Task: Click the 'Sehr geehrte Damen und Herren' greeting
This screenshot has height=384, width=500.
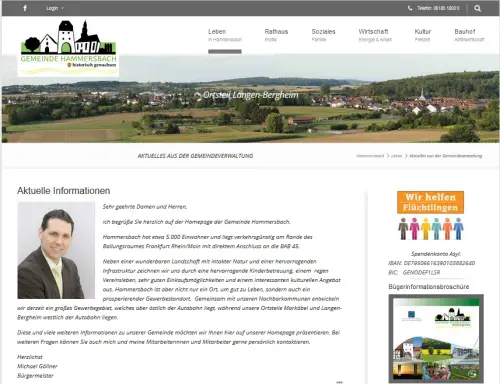Action: pyautogui.click(x=145, y=207)
